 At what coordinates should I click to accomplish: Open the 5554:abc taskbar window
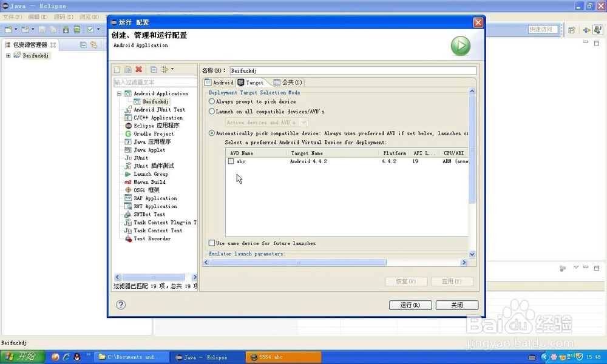pos(283,357)
